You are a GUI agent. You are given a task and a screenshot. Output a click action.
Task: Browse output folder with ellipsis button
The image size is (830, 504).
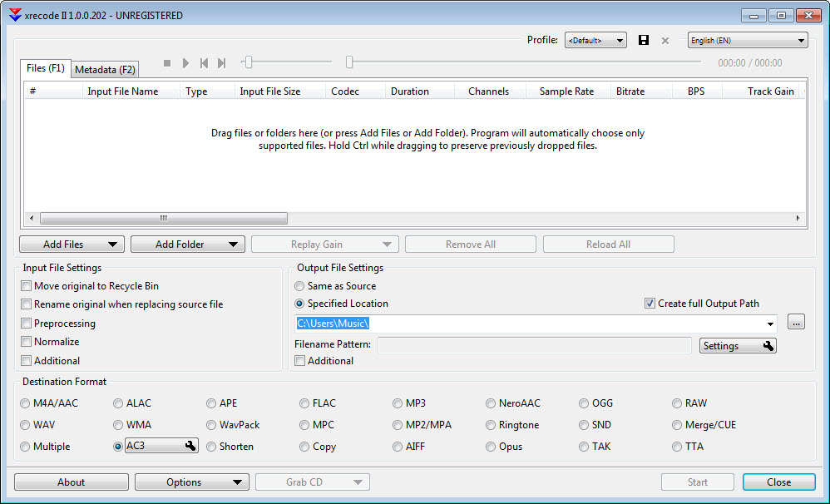796,322
